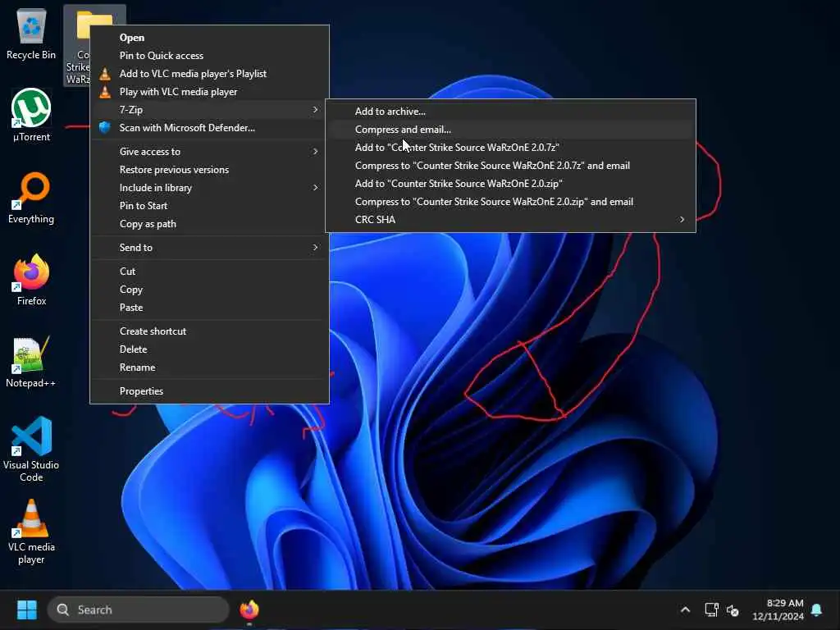
Task: Choose Add to VLC media player's Playlist
Action: point(209,73)
